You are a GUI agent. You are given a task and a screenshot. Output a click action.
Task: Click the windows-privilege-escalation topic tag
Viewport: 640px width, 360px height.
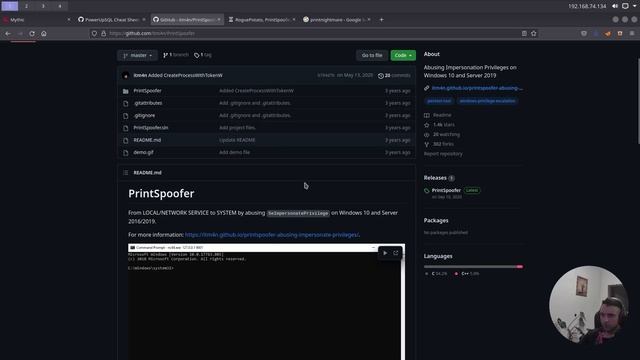point(487,101)
